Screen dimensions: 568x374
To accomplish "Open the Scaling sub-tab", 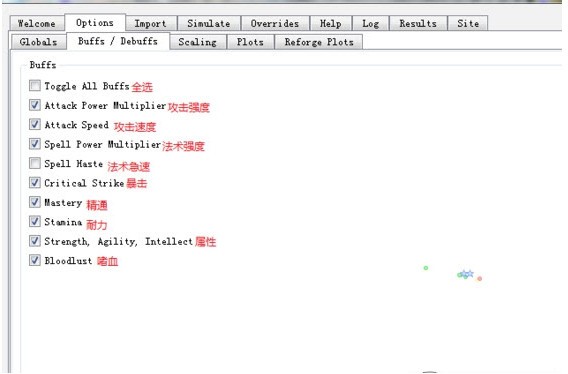I will [197, 42].
